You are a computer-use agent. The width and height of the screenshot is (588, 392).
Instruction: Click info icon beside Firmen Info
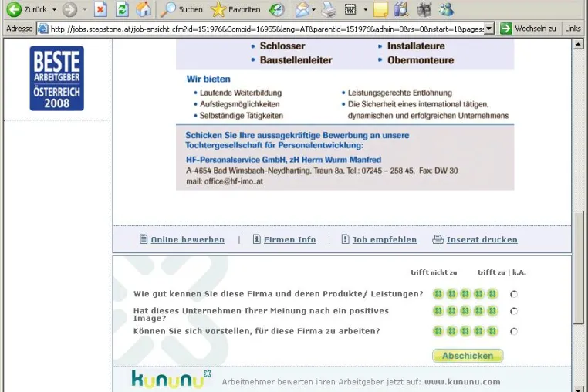[256, 239]
